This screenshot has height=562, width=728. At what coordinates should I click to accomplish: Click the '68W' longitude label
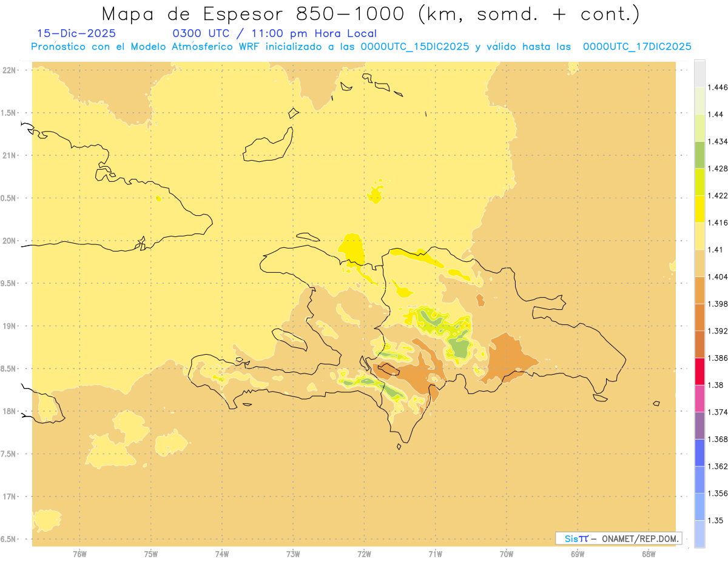coord(649,554)
